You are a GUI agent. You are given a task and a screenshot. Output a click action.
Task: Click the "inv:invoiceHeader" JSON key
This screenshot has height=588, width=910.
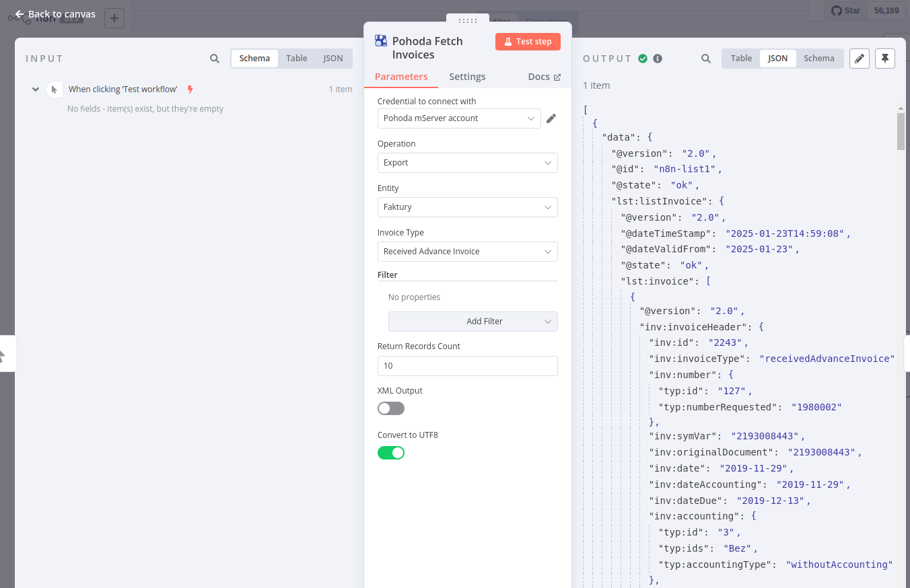coord(695,327)
